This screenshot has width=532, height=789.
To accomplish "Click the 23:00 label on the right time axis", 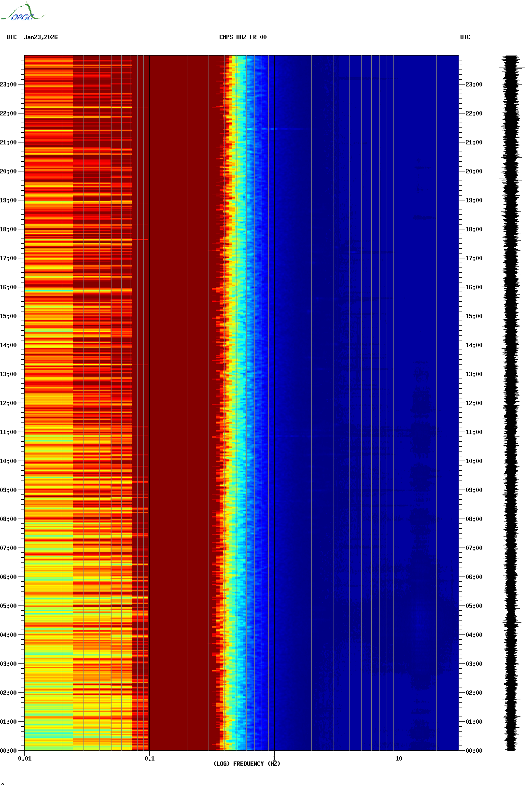I will (474, 85).
